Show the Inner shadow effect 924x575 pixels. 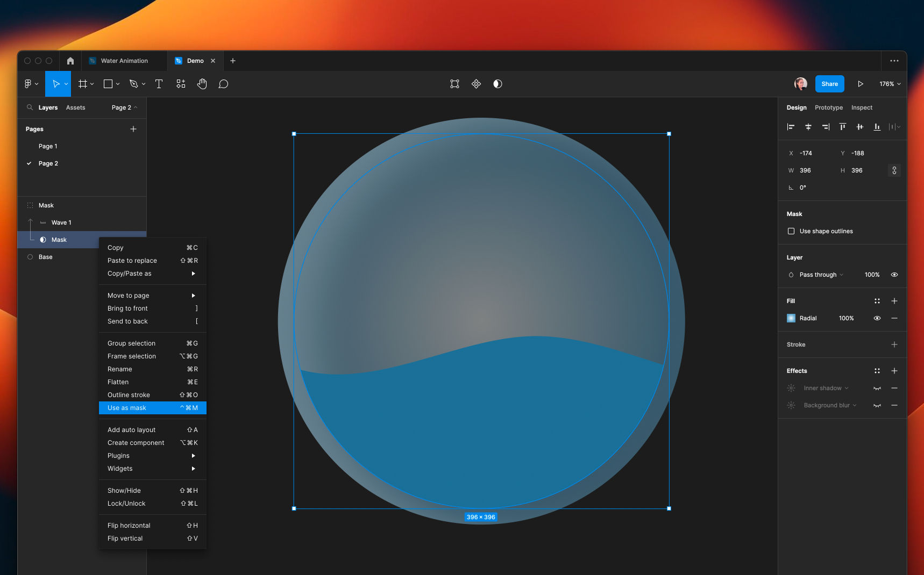tap(877, 388)
